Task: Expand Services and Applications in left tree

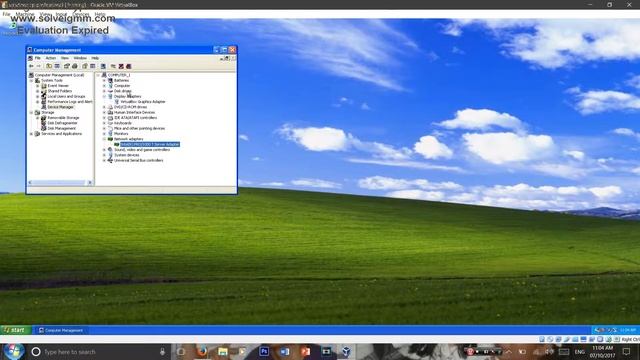Action: click(x=31, y=133)
